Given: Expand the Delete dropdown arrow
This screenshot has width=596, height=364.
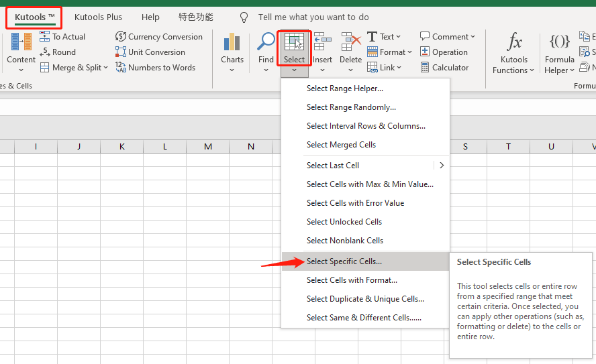Looking at the screenshot, I should point(350,70).
